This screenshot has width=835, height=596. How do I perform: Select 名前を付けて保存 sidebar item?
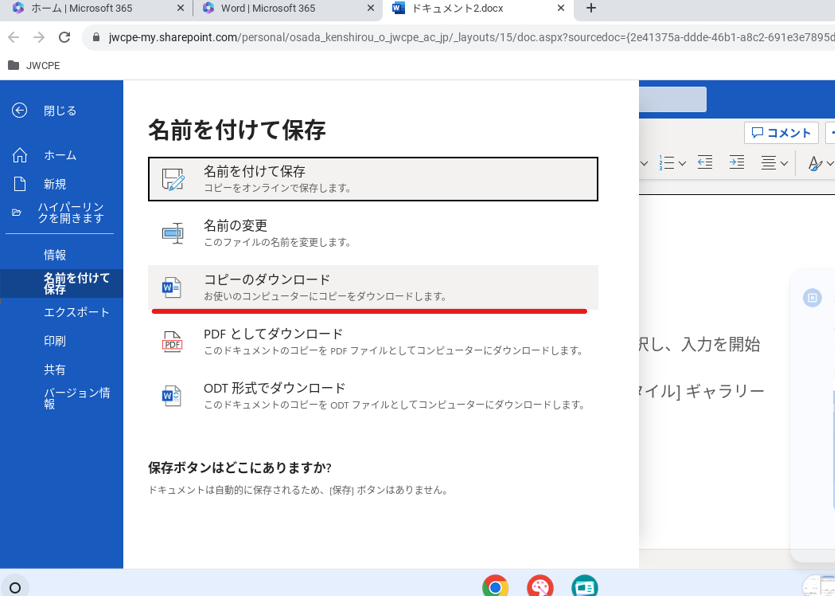click(61, 283)
